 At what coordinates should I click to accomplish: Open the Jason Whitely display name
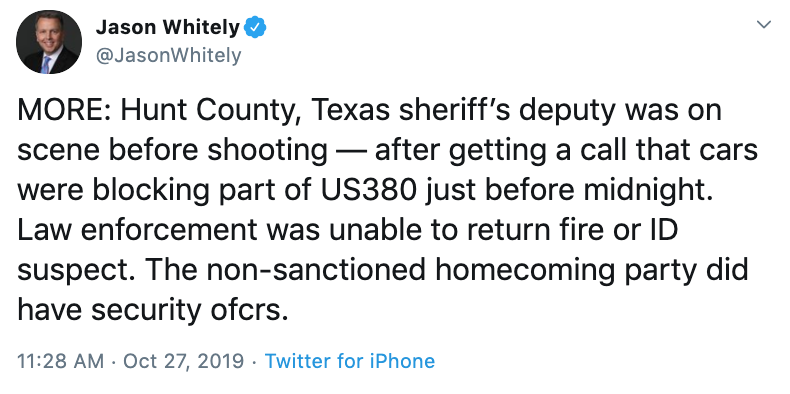[x=168, y=27]
